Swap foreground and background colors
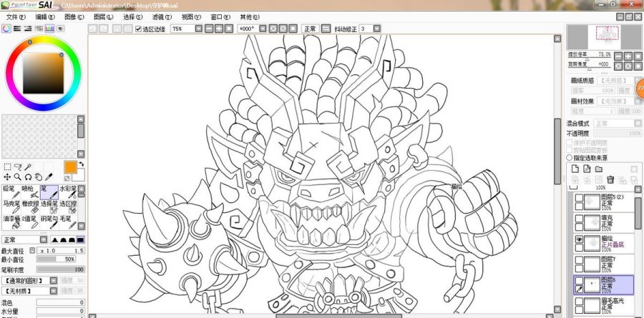The image size is (644, 318). pyautogui.click(x=81, y=164)
